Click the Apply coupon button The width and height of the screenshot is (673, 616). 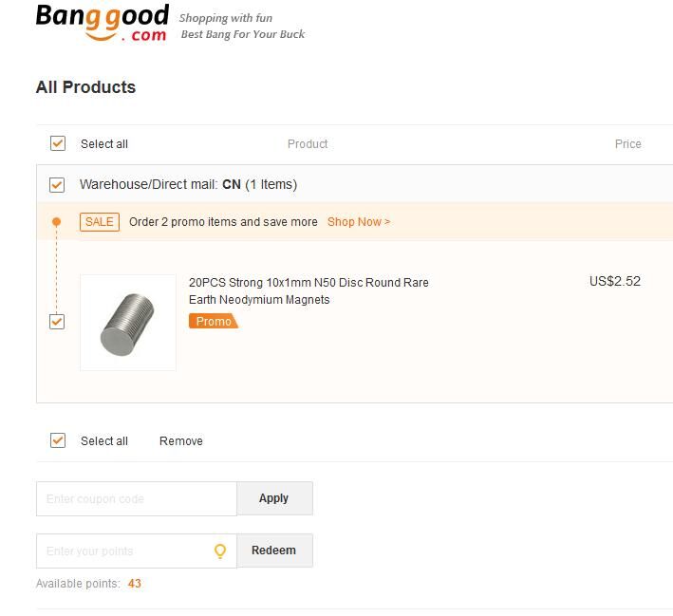click(x=274, y=498)
